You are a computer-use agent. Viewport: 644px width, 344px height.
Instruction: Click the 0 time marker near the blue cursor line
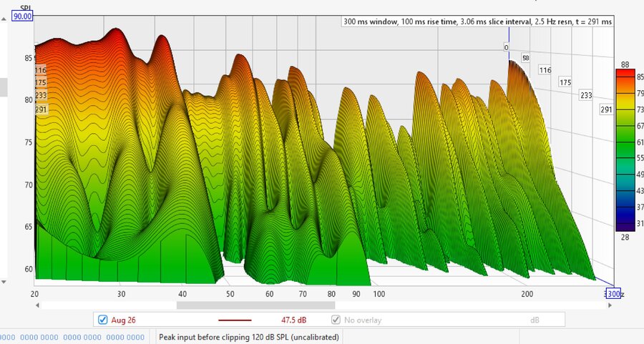(506, 47)
